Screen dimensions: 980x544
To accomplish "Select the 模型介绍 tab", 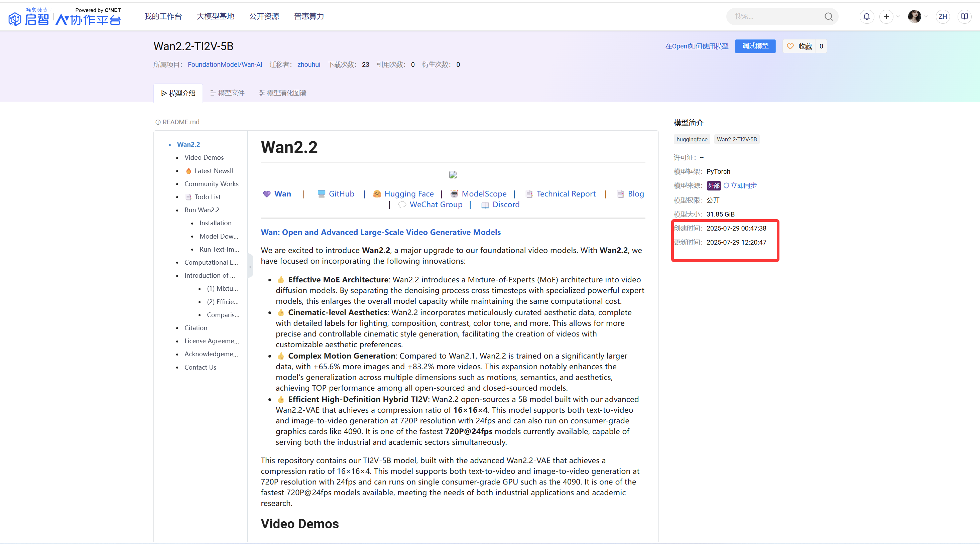I will (178, 93).
